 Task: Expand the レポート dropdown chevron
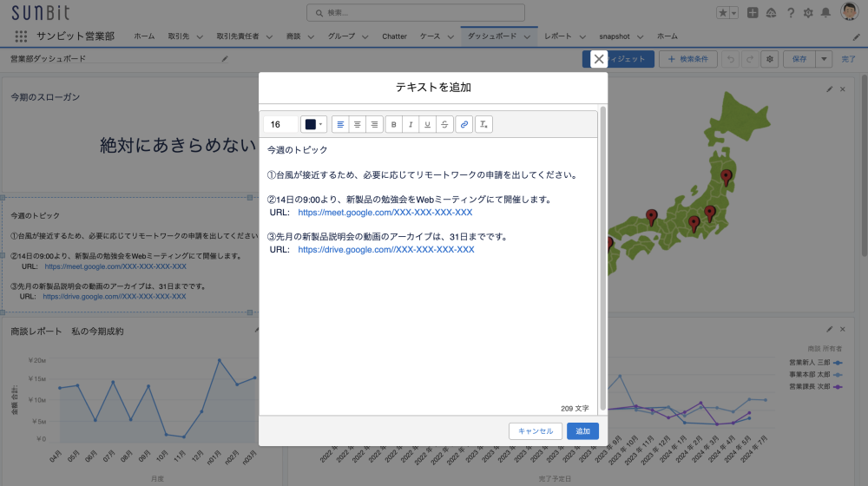582,37
